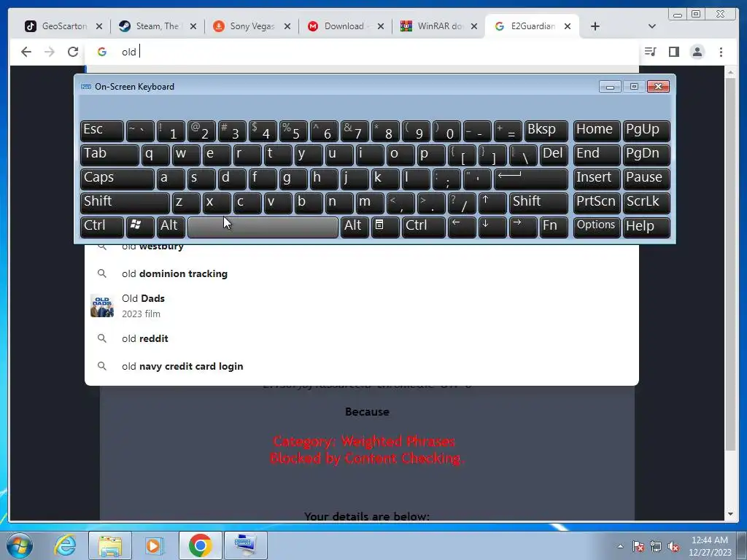Go back with browser back arrow
747x560 pixels.
(x=26, y=52)
